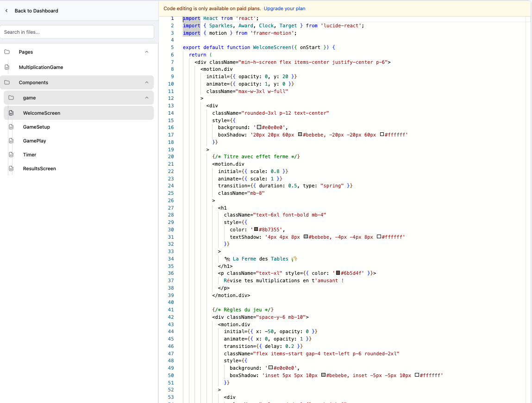Image resolution: width=532 pixels, height=403 pixels.
Task: Go Back to Dashboard
Action: coord(36,11)
